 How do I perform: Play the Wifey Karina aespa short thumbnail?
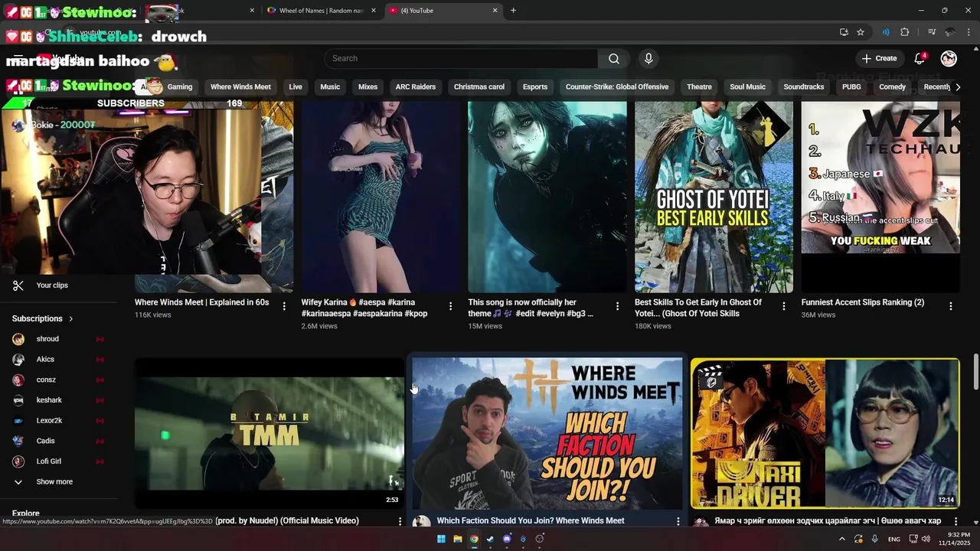click(x=381, y=197)
